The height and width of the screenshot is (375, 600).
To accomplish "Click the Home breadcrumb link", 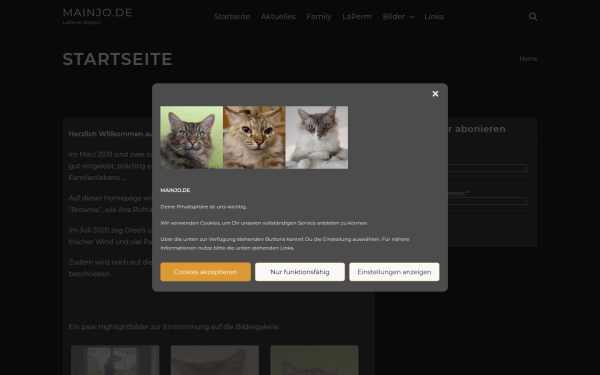I will point(528,59).
